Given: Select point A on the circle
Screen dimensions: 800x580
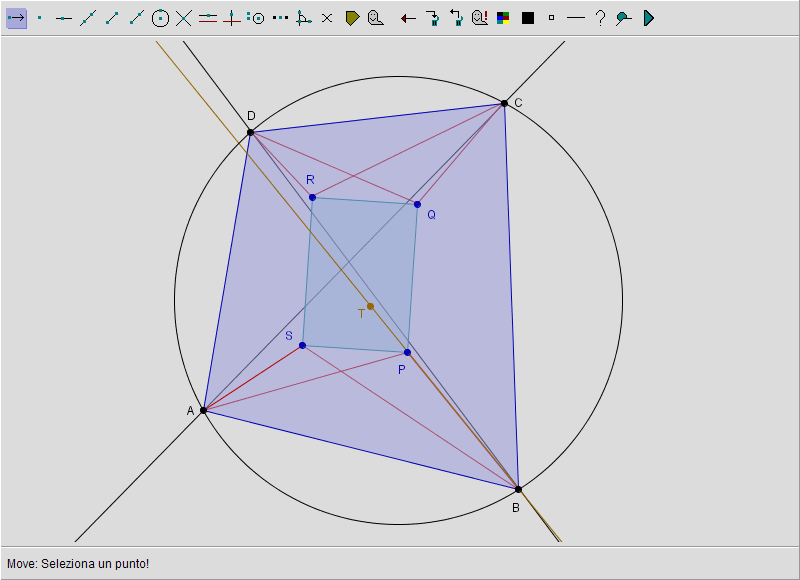Looking at the screenshot, I should 204,410.
